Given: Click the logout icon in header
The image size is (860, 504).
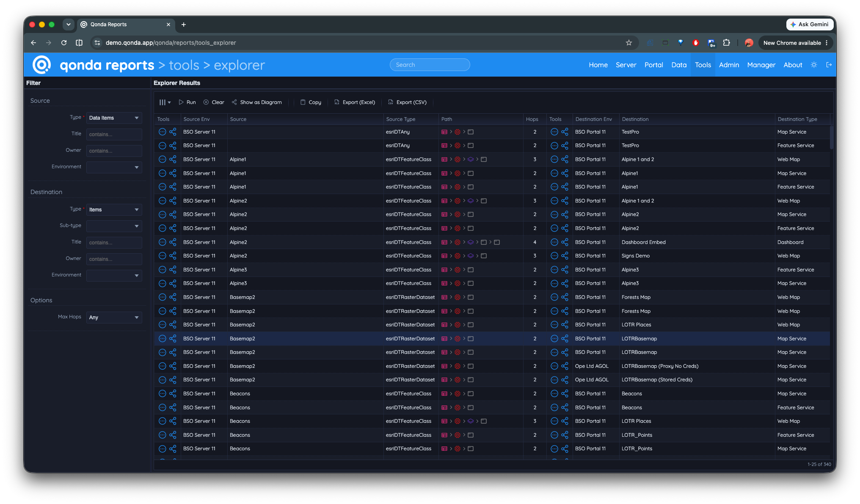Looking at the screenshot, I should (x=829, y=65).
